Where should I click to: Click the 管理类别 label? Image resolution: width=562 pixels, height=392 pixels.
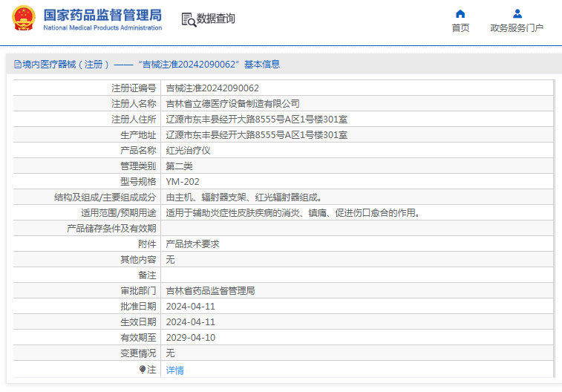point(138,166)
